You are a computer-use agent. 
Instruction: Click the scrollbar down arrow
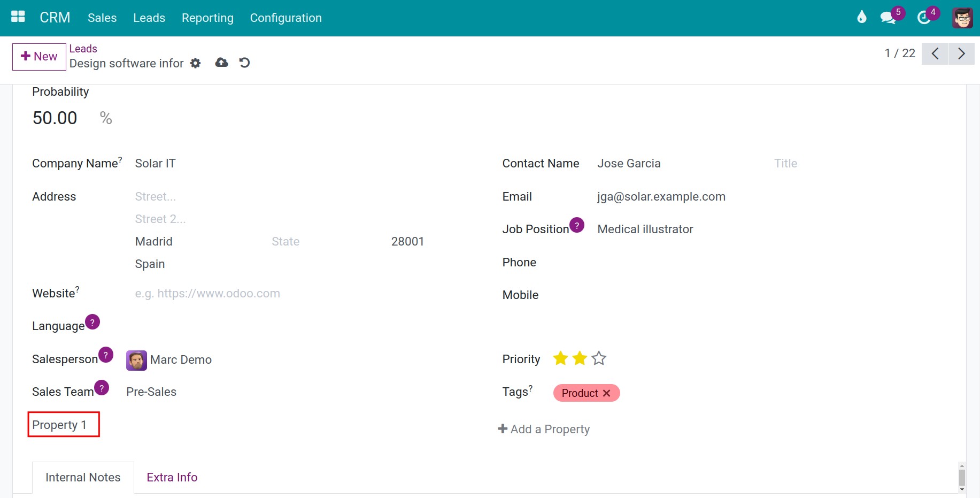click(x=962, y=489)
